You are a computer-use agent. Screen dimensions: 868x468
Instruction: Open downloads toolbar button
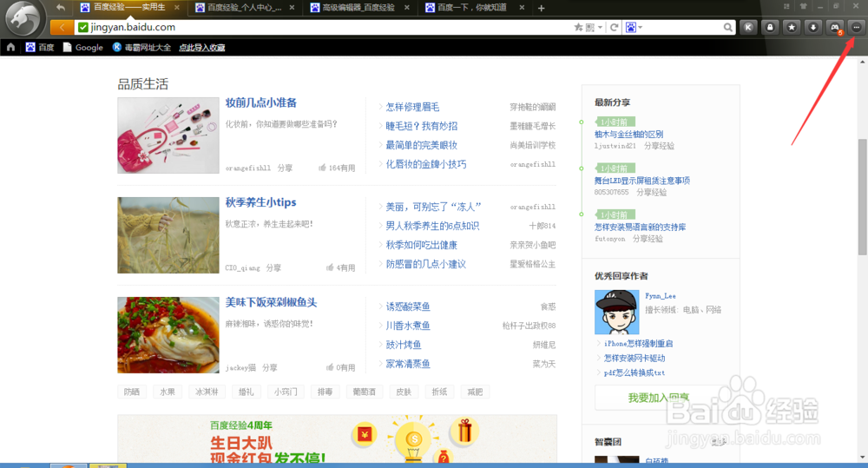pyautogui.click(x=813, y=27)
